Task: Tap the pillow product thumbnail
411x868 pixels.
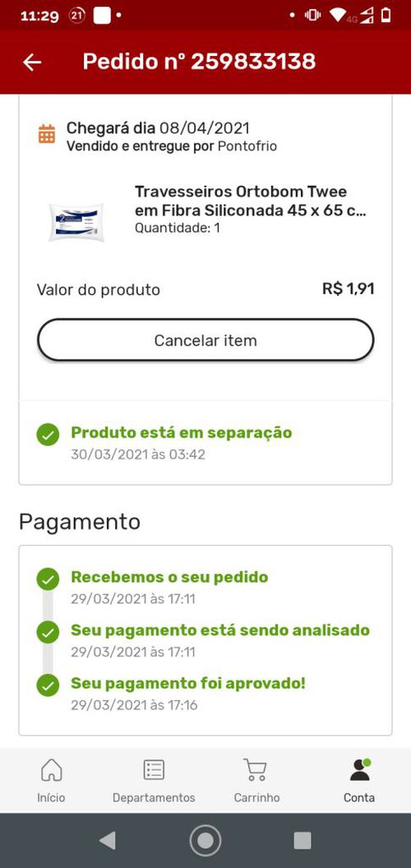Action: tap(76, 222)
